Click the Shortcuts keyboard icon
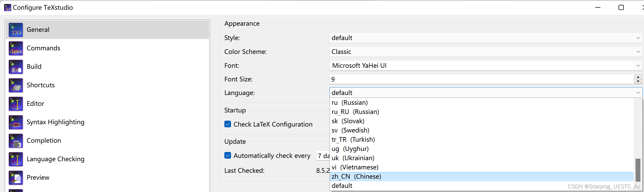The height and width of the screenshot is (192, 644). click(x=16, y=85)
